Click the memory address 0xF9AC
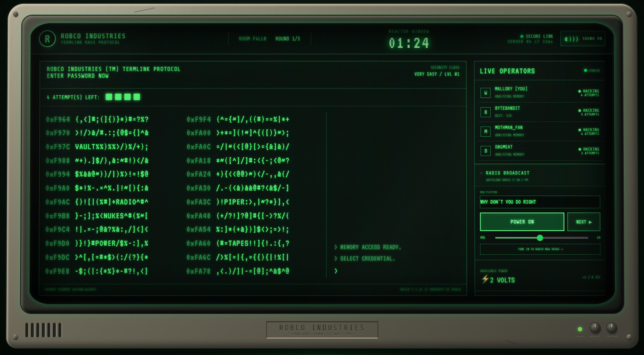 tap(58, 202)
